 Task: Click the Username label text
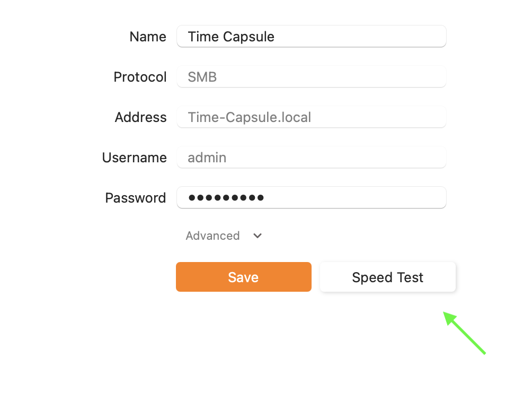135,158
